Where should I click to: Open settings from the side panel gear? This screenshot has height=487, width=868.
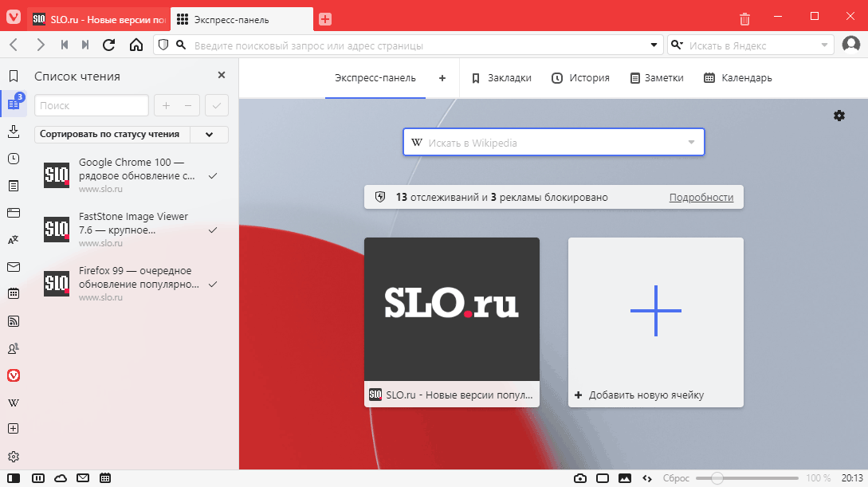(x=14, y=457)
